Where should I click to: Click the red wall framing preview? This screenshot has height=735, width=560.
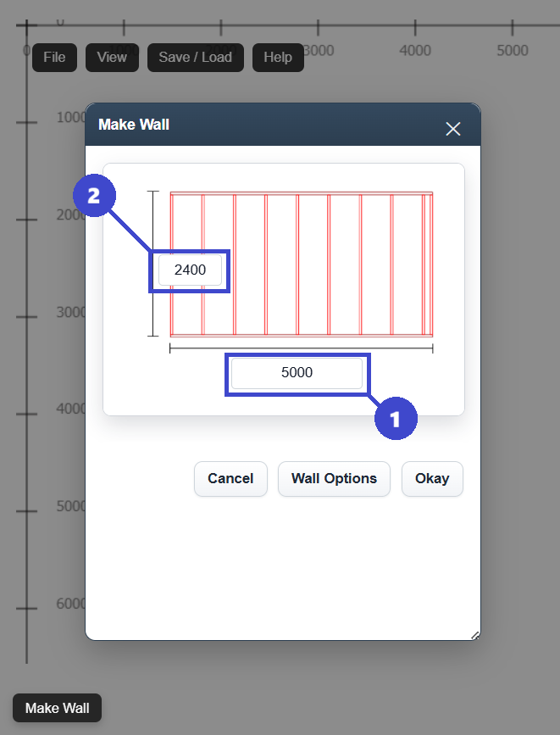(x=301, y=264)
